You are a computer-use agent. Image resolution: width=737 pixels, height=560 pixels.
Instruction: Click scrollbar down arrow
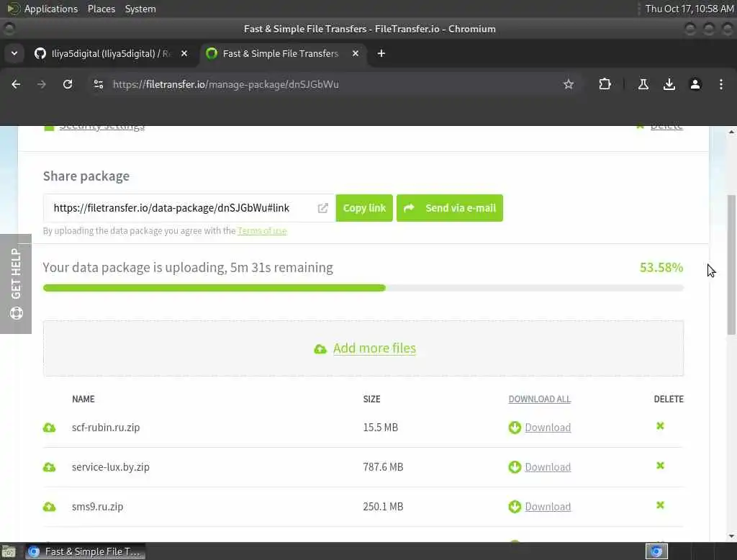coord(731,536)
